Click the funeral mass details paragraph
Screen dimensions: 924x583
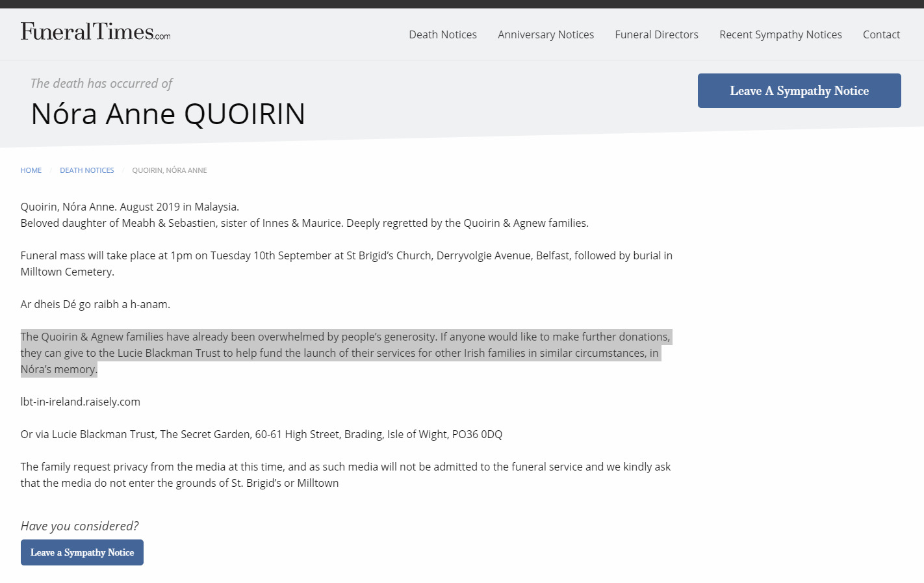346,263
